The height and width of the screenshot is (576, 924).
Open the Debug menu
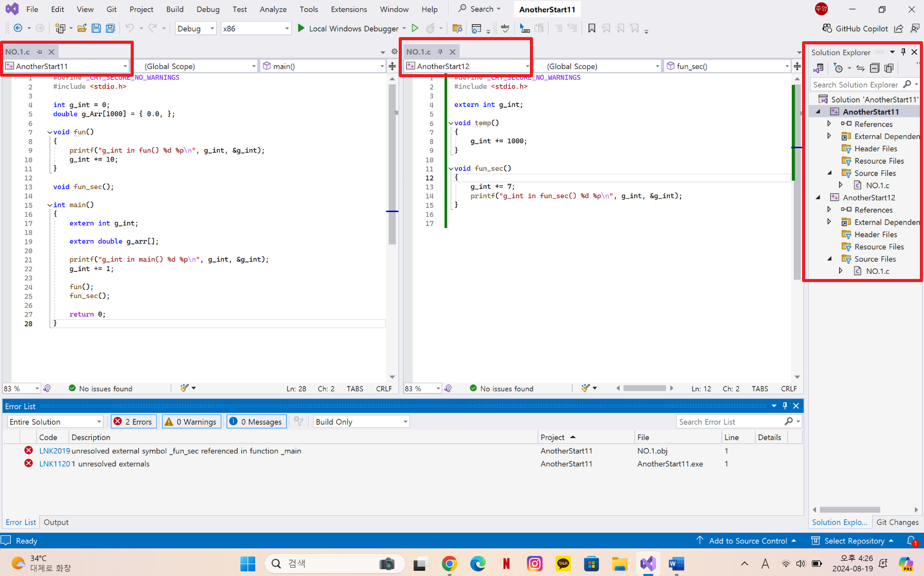[x=208, y=9]
